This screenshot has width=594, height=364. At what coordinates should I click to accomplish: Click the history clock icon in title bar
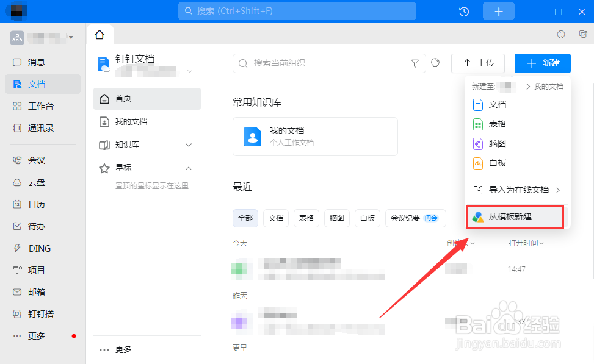pos(464,12)
